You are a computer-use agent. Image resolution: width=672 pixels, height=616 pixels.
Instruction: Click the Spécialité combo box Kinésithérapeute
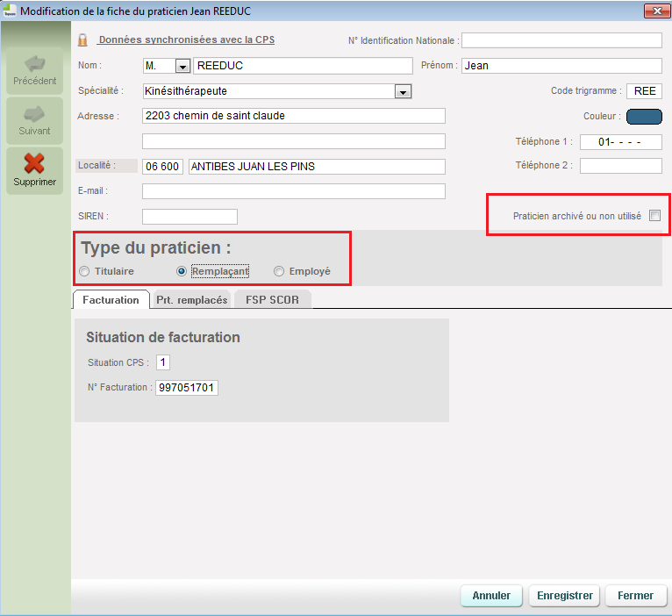(x=277, y=91)
